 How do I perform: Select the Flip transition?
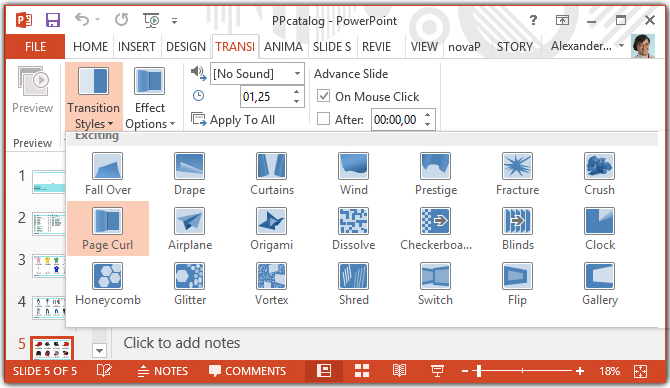(x=517, y=284)
